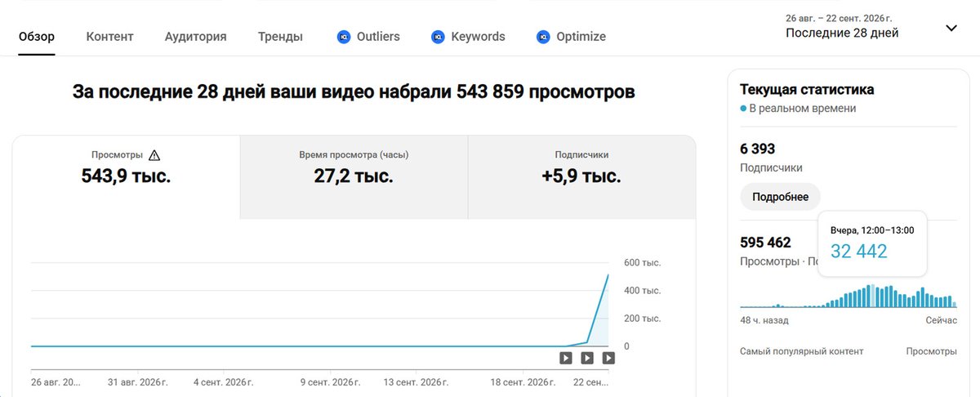
Task: Click the В реальном времени label
Action: tap(803, 109)
